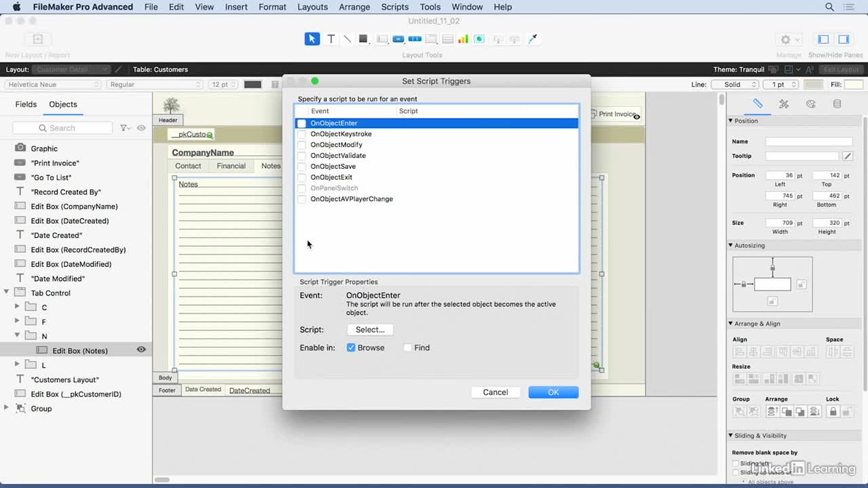Click the edit layout pencil icon
The image size is (868, 488).
[x=119, y=69]
